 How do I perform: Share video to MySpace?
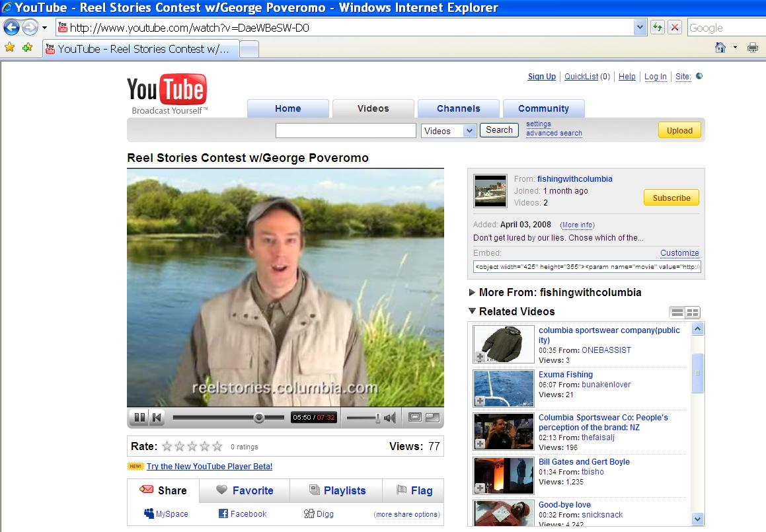166,514
